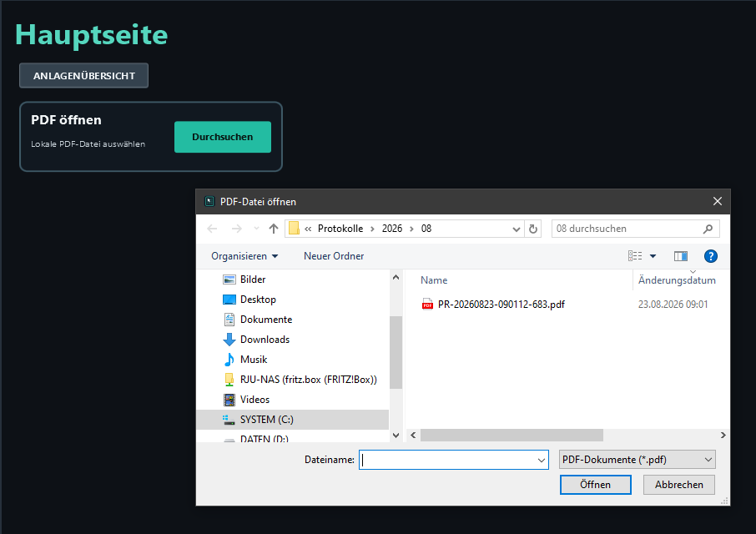Select Protokolle in the breadcrumb path
Viewport: 756px width, 534px height.
(340, 229)
